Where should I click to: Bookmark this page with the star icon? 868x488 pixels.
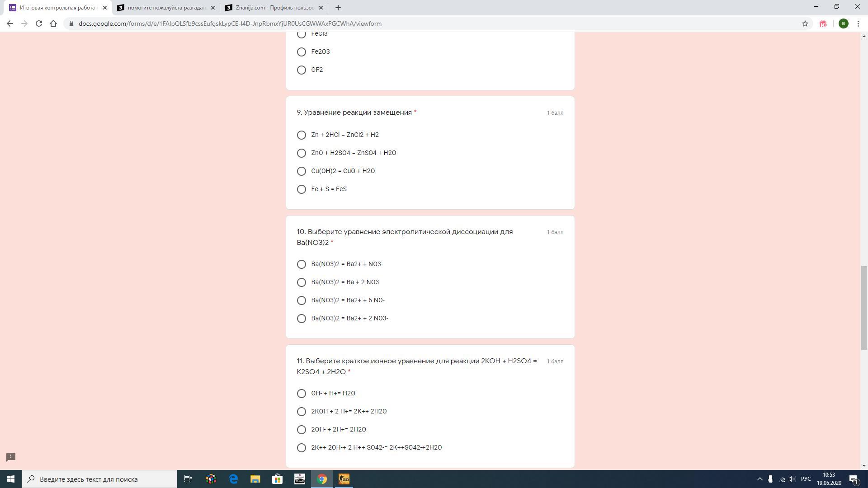pyautogui.click(x=805, y=23)
